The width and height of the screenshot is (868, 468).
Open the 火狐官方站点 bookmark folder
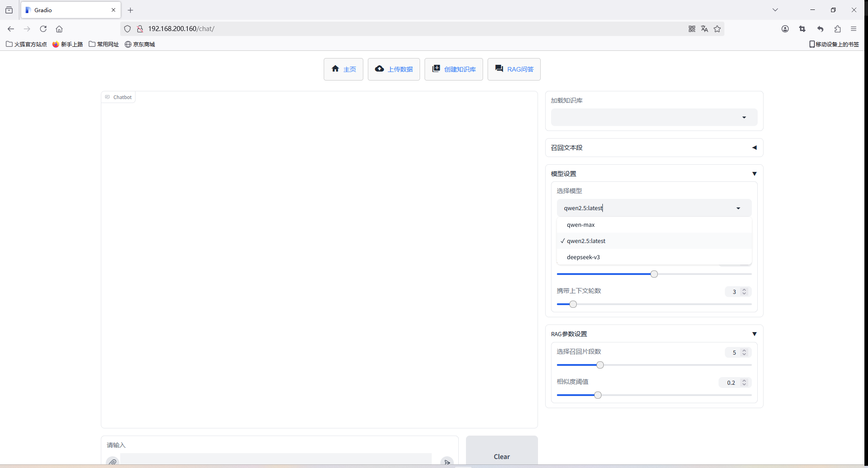click(27, 44)
